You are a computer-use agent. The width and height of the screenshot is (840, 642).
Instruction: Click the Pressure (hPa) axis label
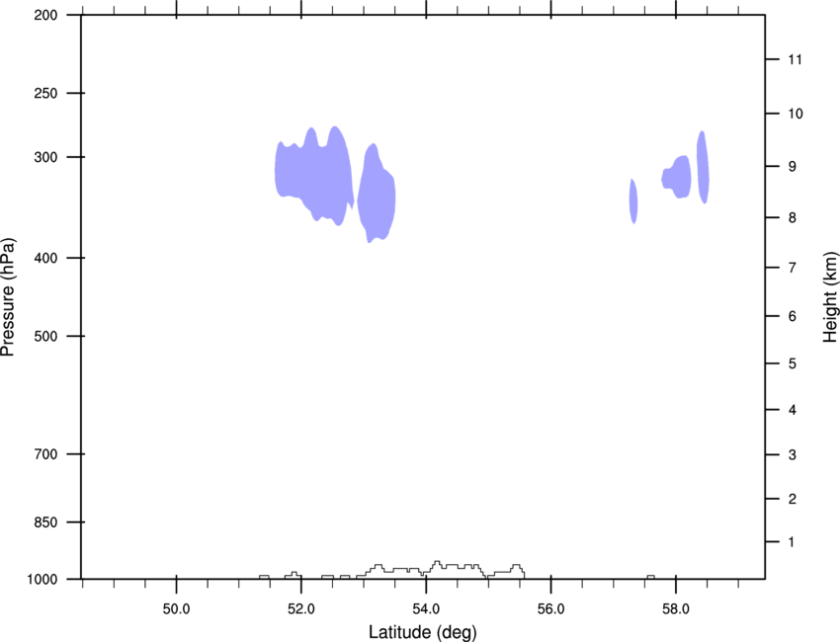pos(8,297)
